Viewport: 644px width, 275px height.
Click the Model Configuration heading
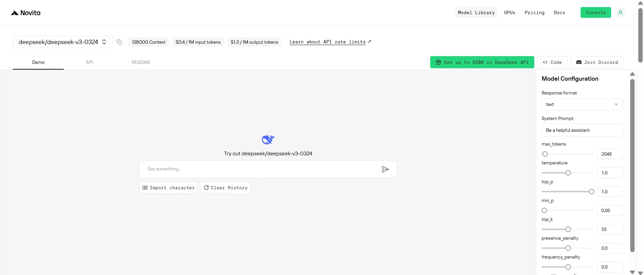click(570, 79)
